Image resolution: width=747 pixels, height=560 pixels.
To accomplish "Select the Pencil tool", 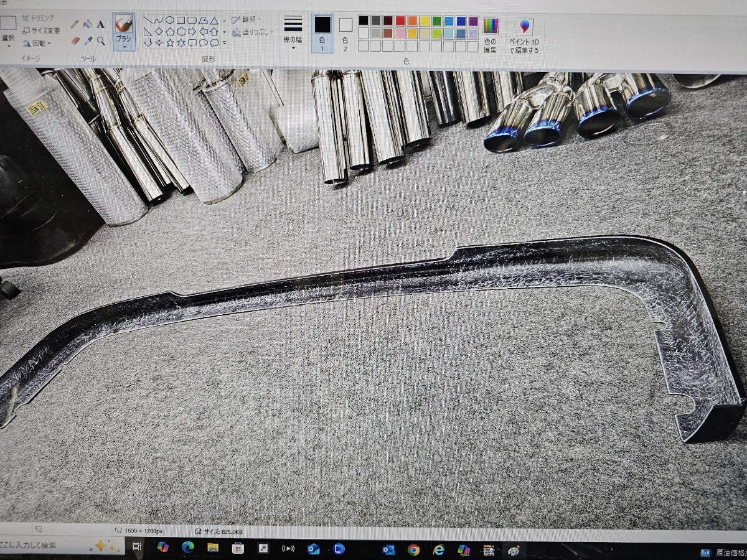I will (x=75, y=24).
